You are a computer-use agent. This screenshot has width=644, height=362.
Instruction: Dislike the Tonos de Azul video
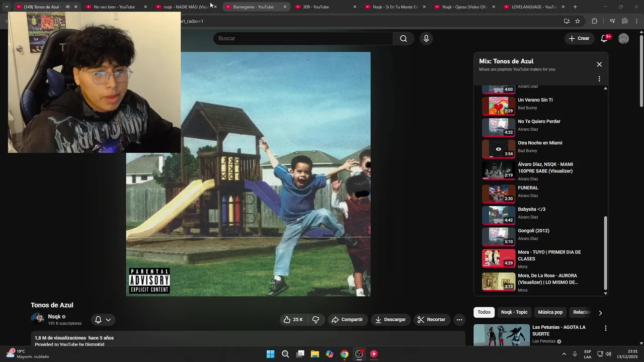coord(316,320)
